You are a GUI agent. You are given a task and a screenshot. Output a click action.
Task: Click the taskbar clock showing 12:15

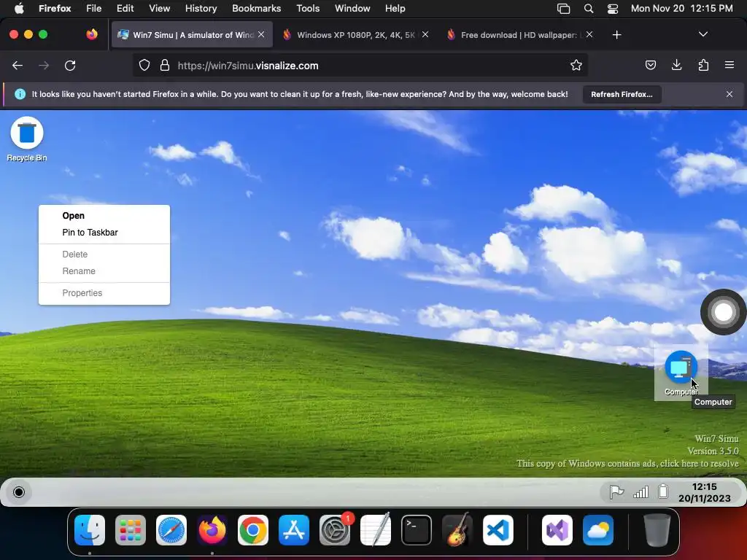coord(704,492)
